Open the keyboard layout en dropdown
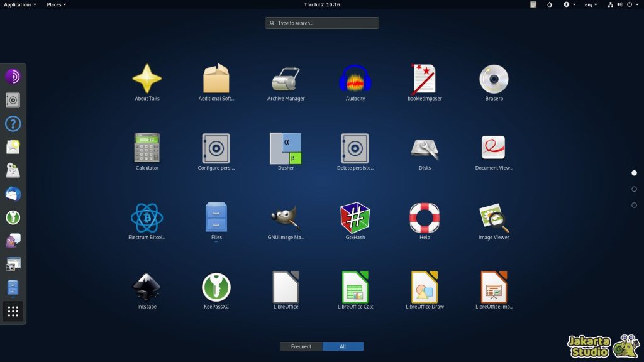 591,4
